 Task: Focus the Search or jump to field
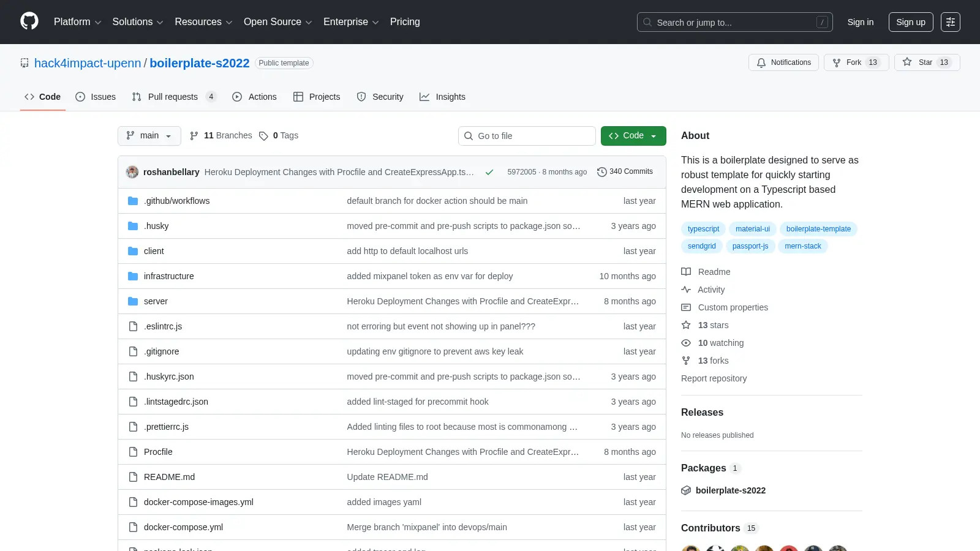(x=734, y=22)
